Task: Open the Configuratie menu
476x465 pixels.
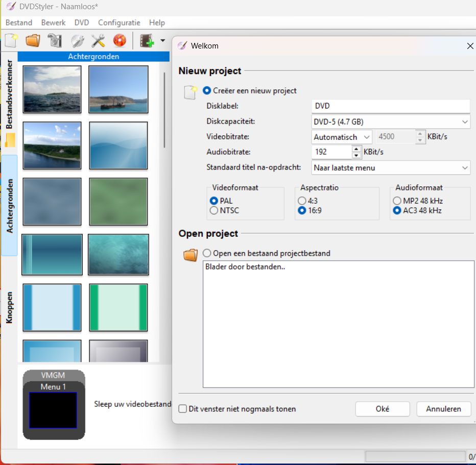Action: click(x=119, y=22)
